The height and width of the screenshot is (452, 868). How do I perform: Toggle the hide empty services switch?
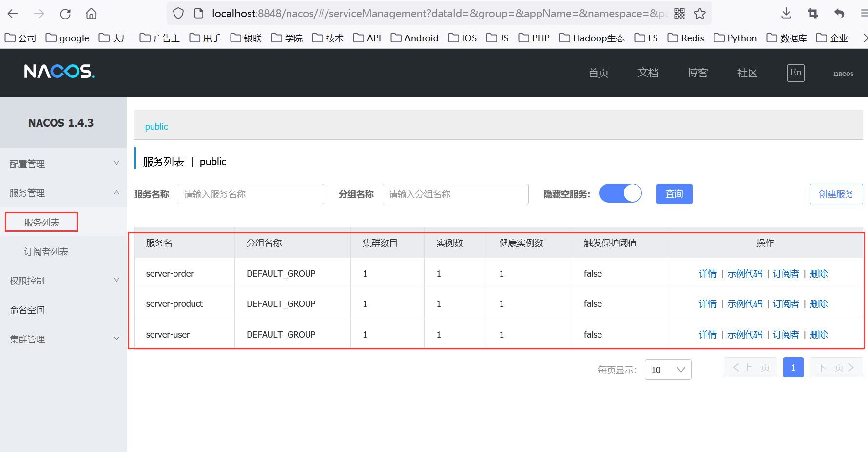[620, 193]
